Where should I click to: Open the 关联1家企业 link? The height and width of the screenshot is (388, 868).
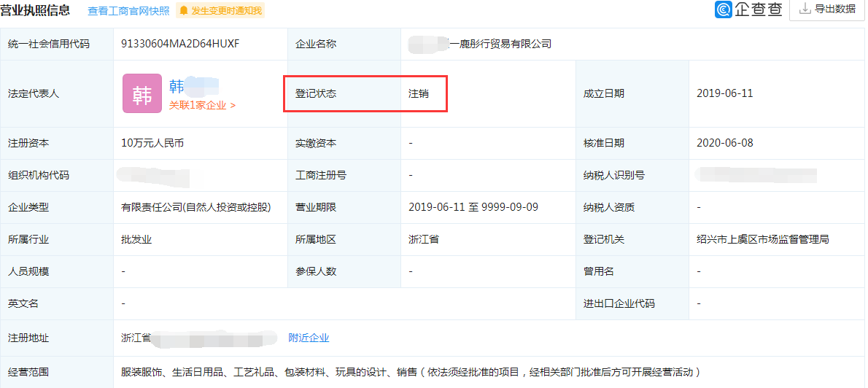(202, 105)
